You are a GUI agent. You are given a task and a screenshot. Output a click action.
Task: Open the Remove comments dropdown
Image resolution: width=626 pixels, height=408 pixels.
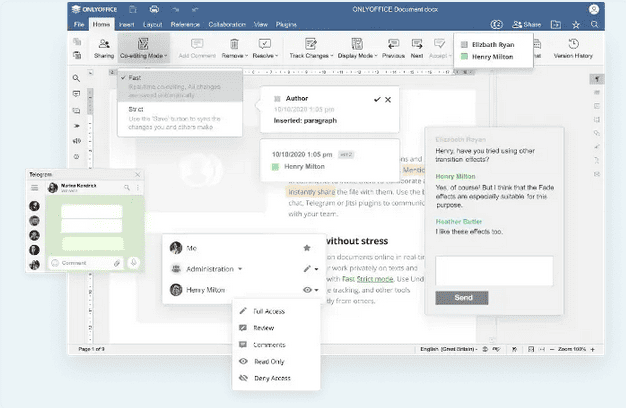coord(235,48)
